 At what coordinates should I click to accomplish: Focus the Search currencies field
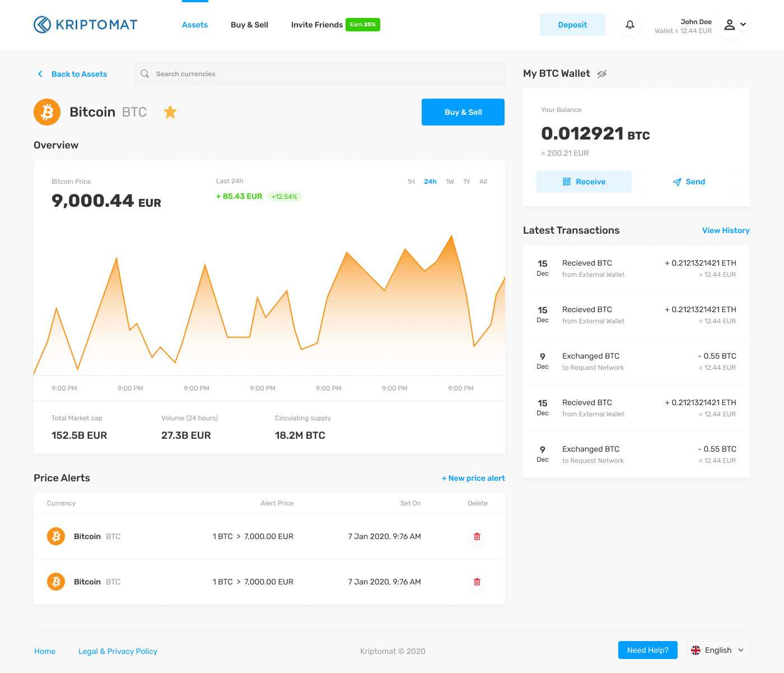320,74
